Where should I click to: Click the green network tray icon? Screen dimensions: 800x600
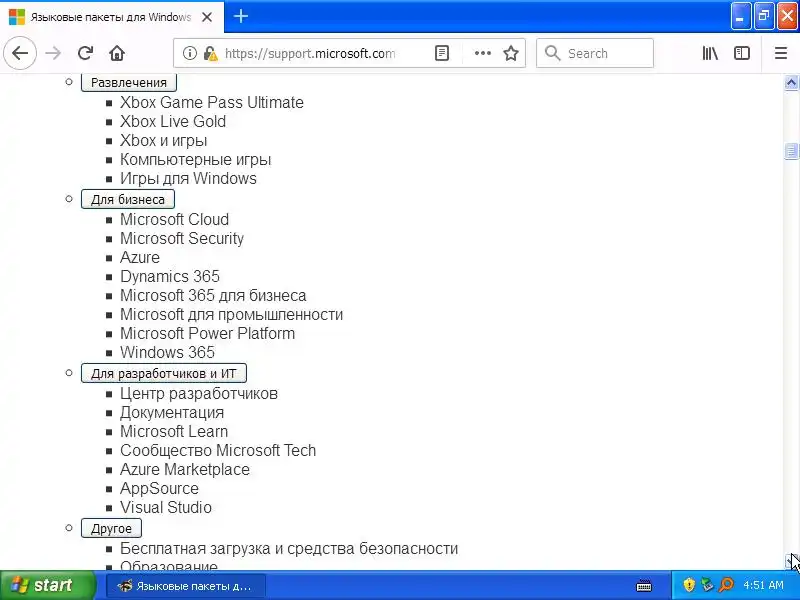point(707,585)
